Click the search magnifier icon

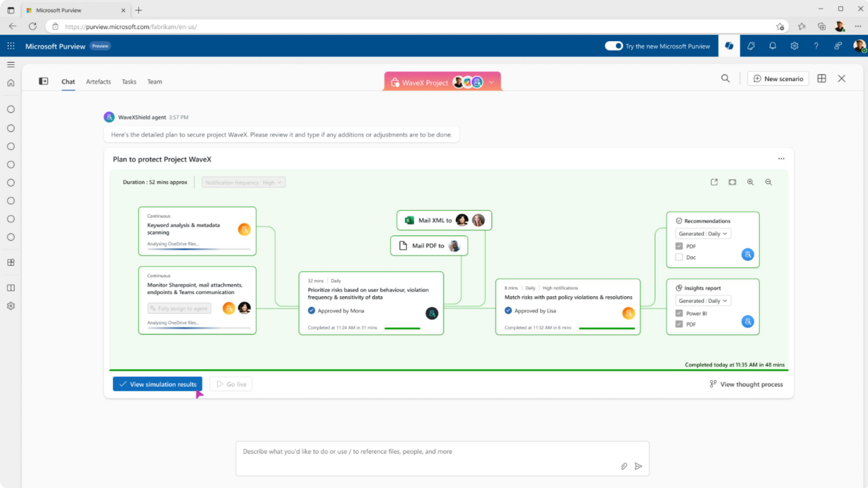(725, 78)
